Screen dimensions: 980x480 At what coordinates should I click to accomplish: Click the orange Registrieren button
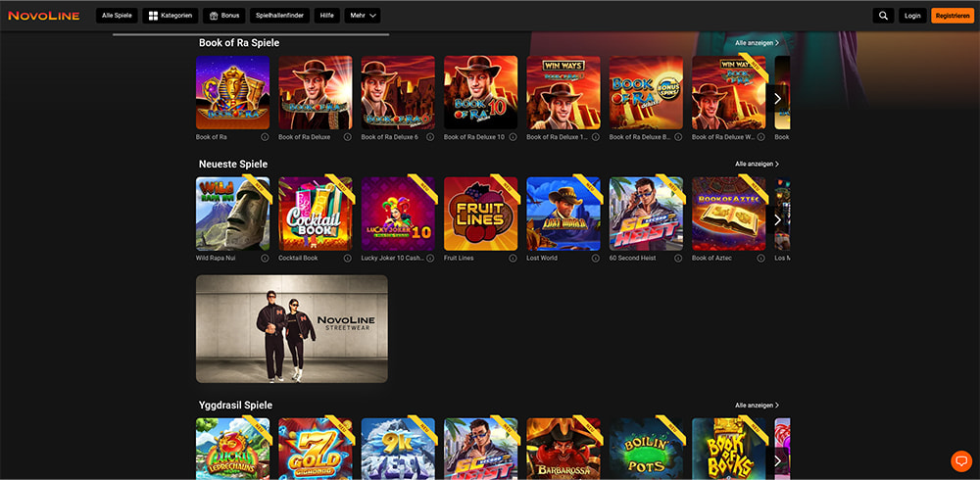click(953, 16)
